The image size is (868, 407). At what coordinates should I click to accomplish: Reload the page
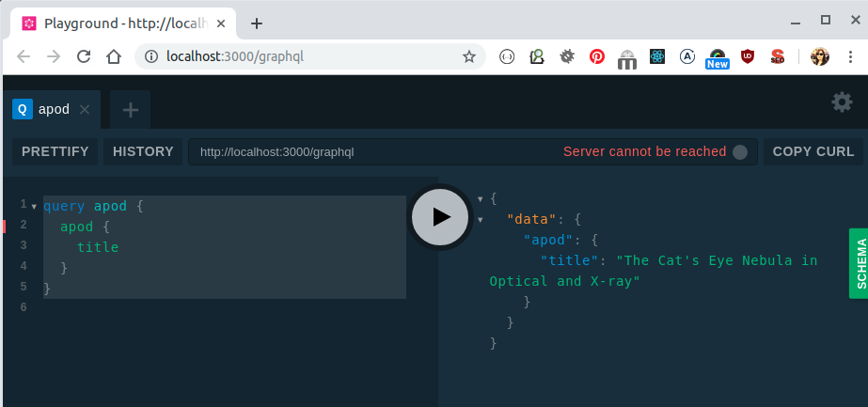[x=84, y=56]
